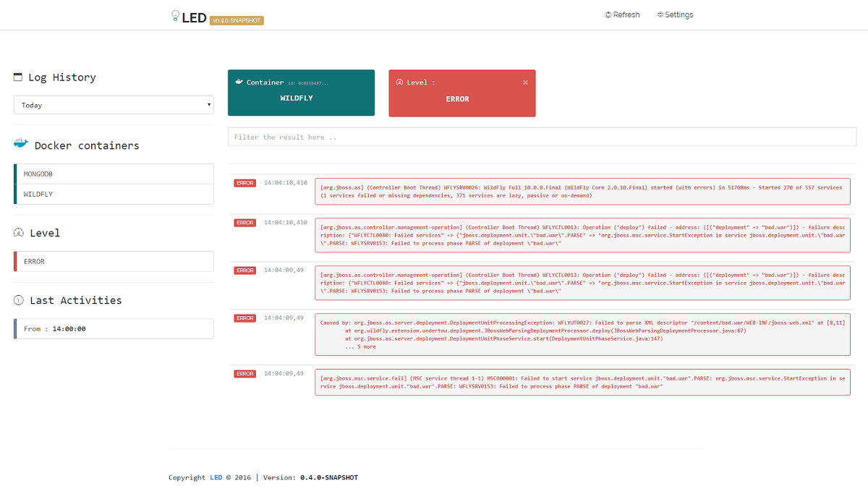The image size is (868, 499).
Task: Click the 14:04:10,410 deploy failed log message
Action: coord(582,235)
